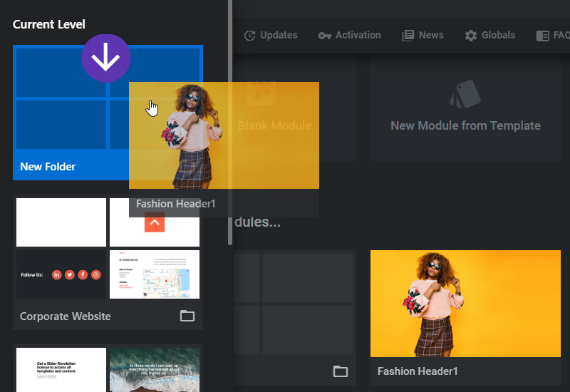Click the Activation key icon

(324, 36)
